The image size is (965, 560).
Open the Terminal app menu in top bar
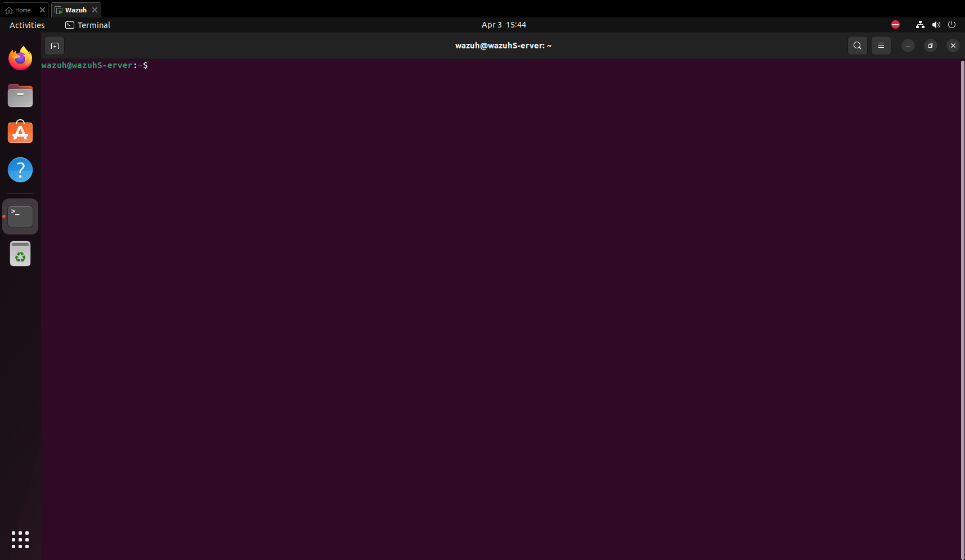pyautogui.click(x=88, y=25)
